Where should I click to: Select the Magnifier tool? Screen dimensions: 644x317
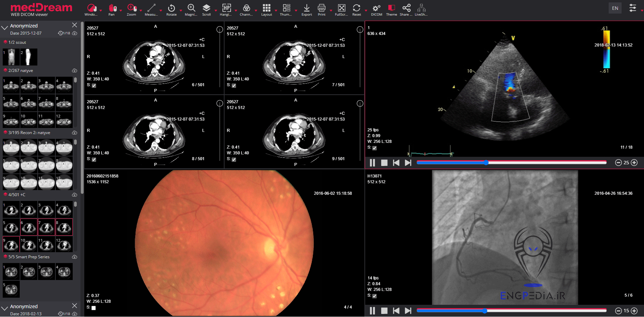click(191, 10)
